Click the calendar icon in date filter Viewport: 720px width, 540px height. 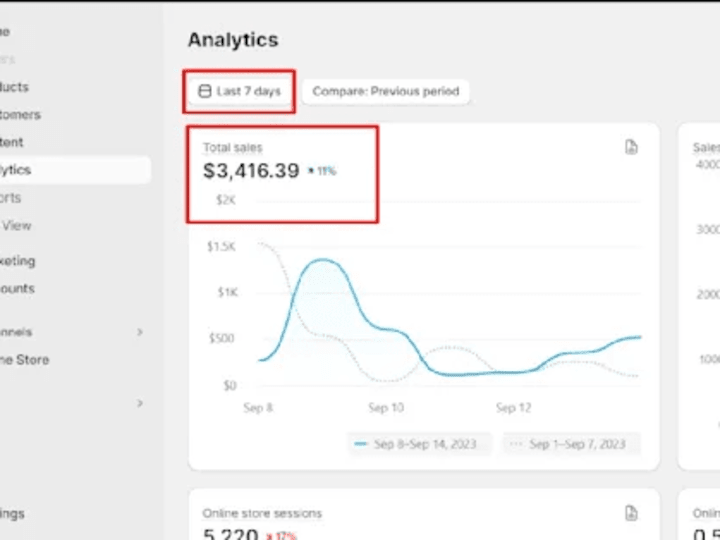[x=204, y=91]
